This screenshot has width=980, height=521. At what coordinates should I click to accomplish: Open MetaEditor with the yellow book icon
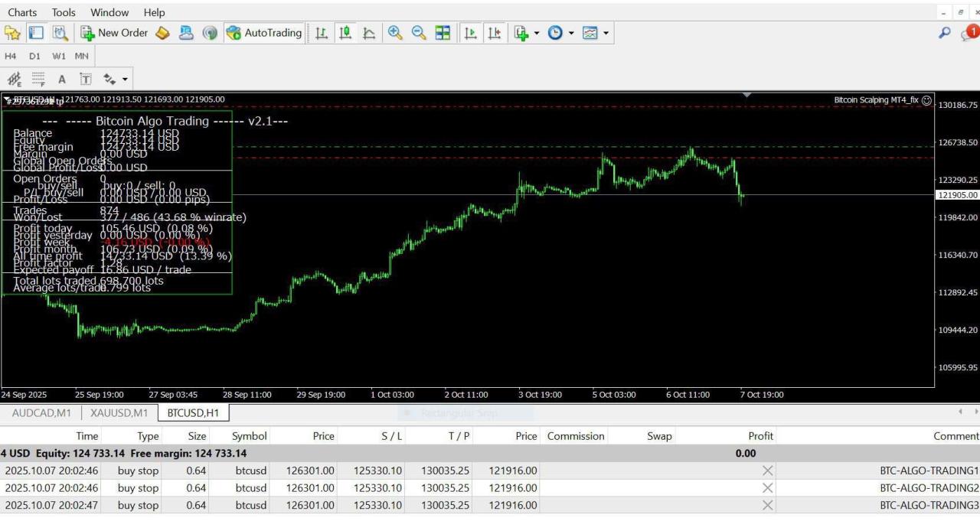point(162,33)
